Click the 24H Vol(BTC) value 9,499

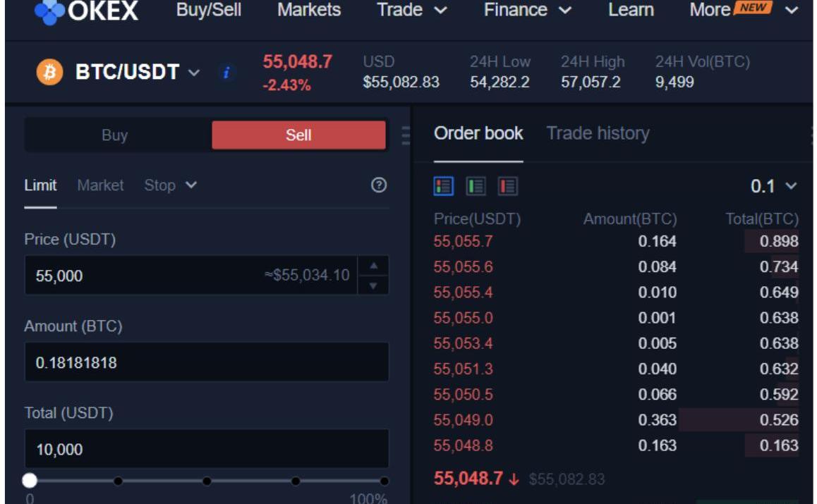(x=674, y=82)
